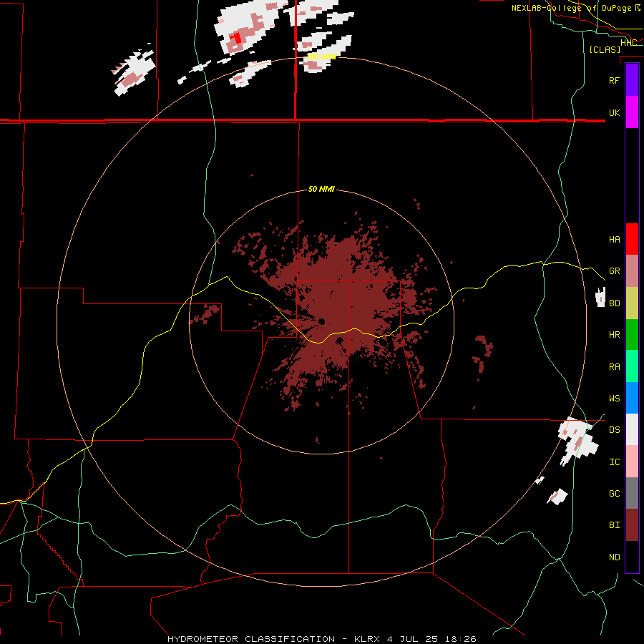Click the "GC" legend label
The height and width of the screenshot is (644, 644).
point(614,493)
